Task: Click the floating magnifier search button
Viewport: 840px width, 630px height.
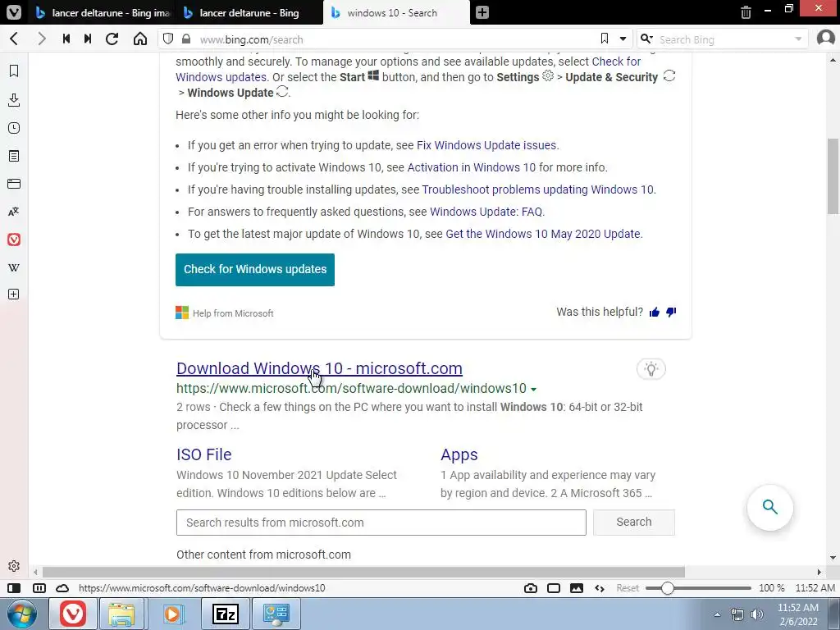Action: tap(769, 507)
